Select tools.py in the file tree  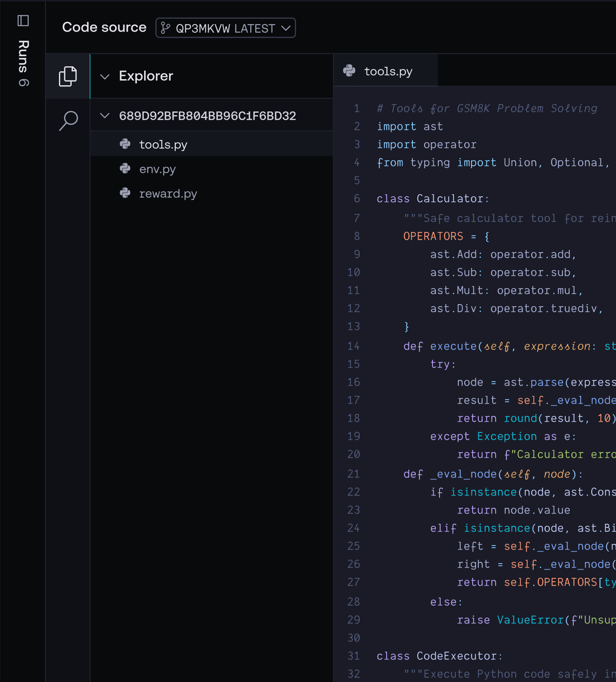tap(163, 145)
